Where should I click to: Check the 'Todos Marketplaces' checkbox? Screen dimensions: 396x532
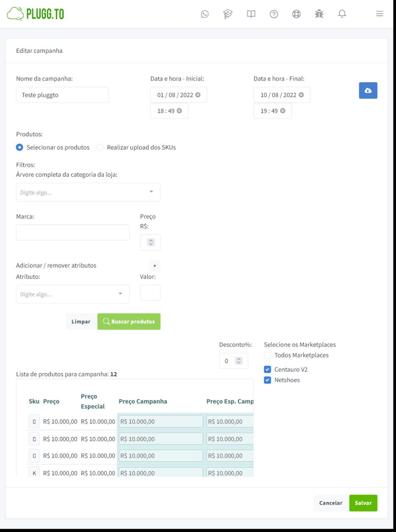coord(267,355)
